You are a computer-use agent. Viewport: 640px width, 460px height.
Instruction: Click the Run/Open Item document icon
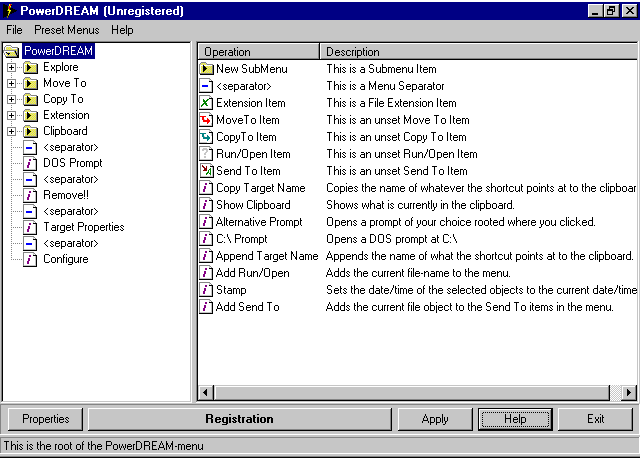coord(207,154)
